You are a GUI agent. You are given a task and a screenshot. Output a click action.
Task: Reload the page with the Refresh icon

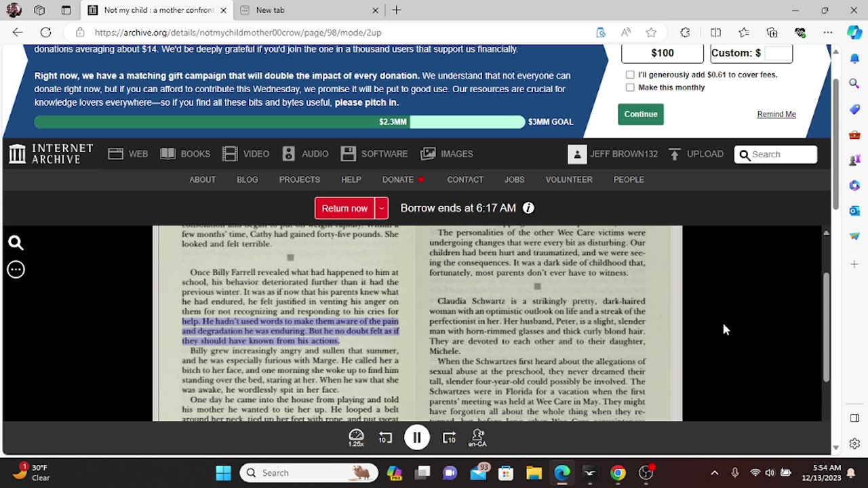45,32
